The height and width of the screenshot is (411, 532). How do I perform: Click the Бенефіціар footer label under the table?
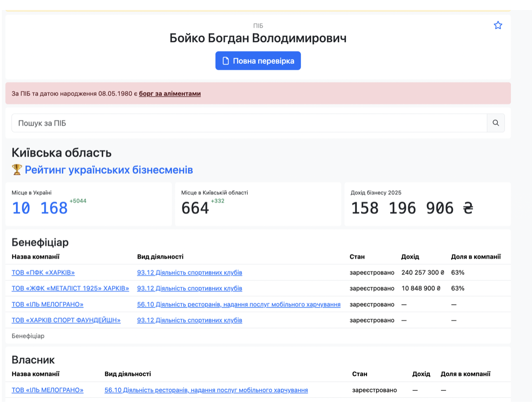click(x=28, y=336)
